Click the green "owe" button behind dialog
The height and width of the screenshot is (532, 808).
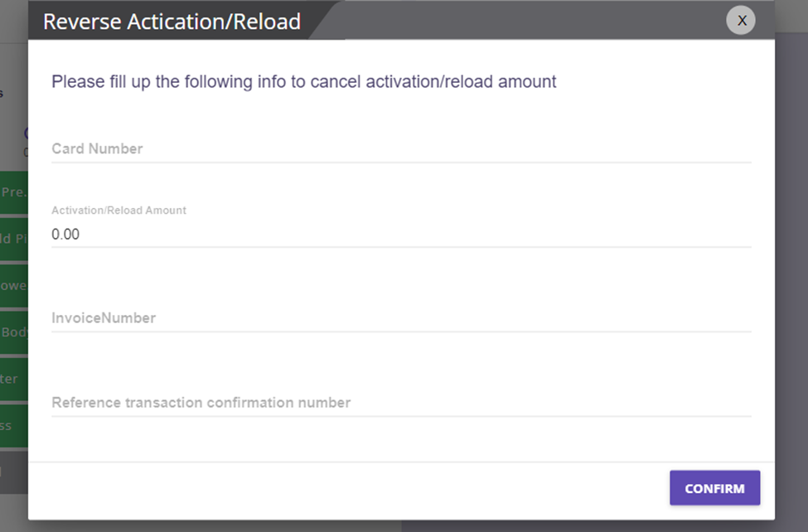click(x=14, y=285)
